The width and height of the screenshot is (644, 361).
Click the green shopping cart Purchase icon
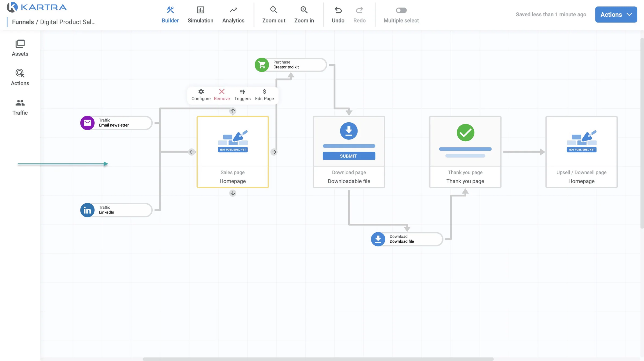(262, 65)
